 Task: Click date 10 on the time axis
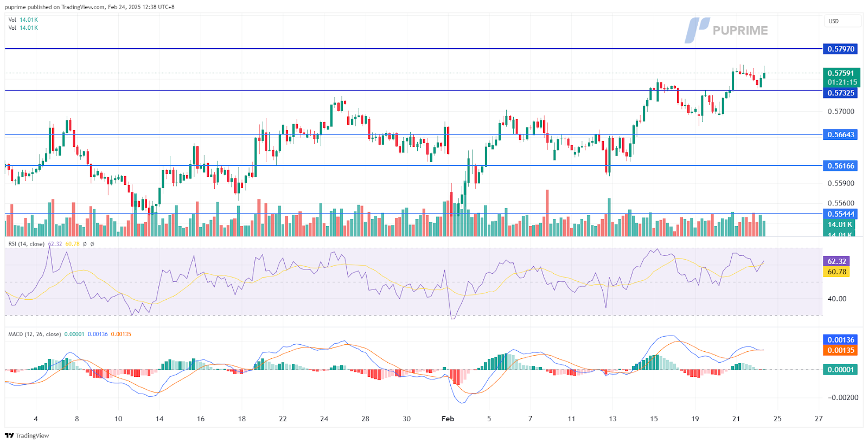coord(118,419)
